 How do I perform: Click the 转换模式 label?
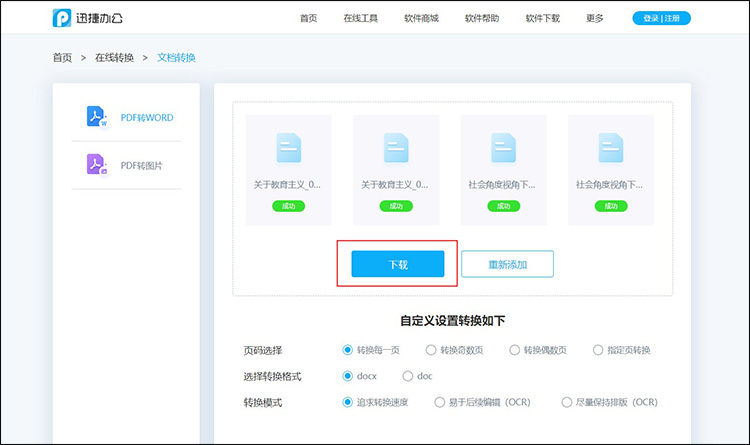pos(263,402)
